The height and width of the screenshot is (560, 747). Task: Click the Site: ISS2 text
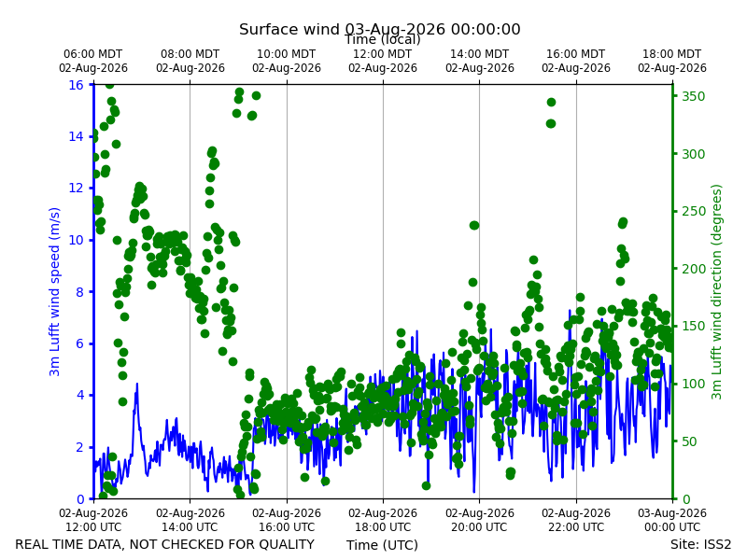[x=700, y=544]
